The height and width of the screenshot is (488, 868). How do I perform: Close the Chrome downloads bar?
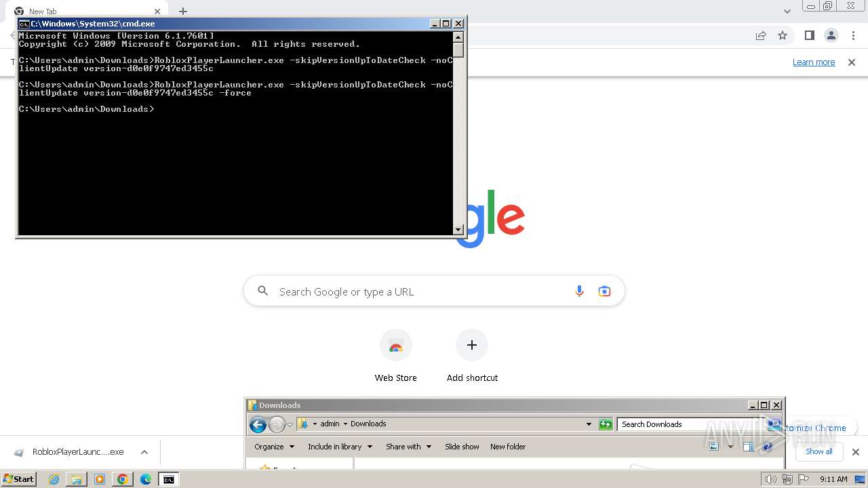tap(855, 452)
